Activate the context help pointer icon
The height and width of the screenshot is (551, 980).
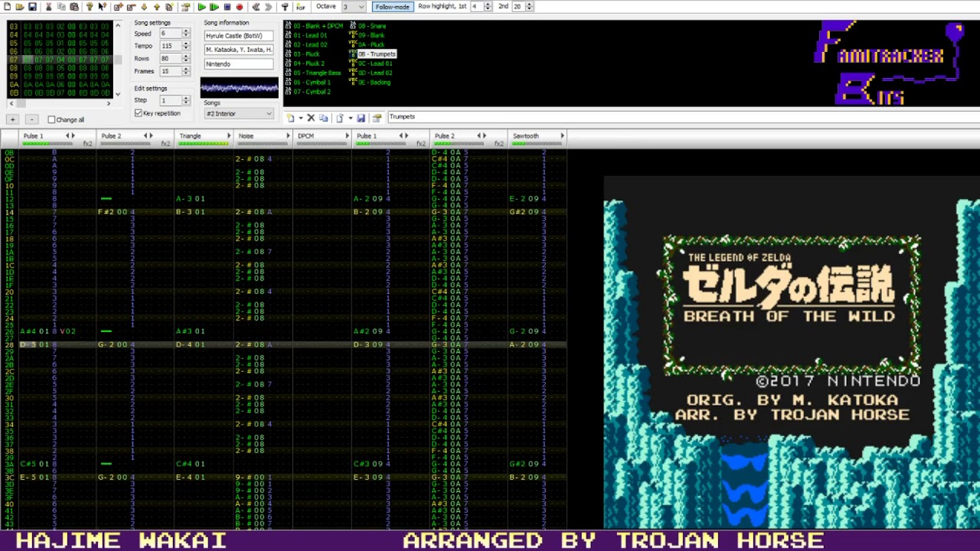(x=102, y=7)
